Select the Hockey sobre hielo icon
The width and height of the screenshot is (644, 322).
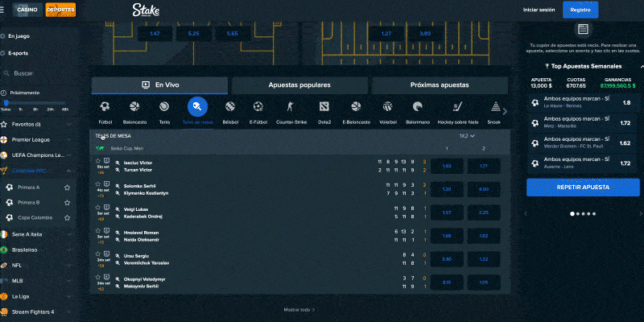point(457,106)
